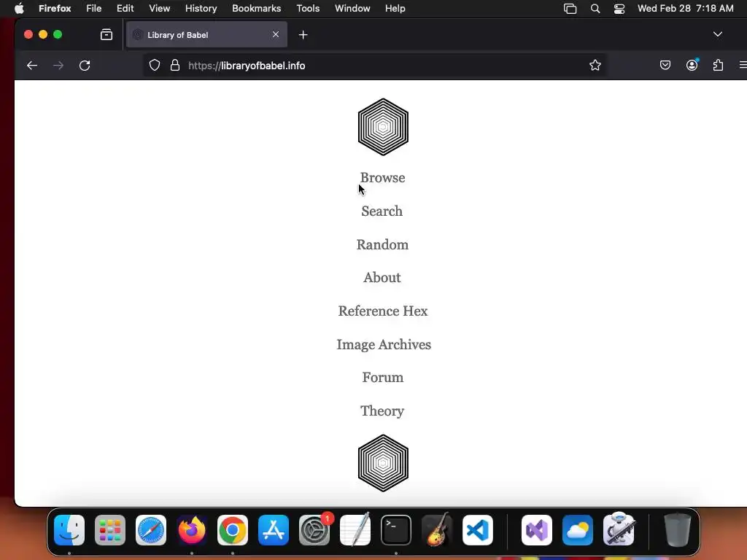View site security via lock icon
Viewport: 747px width, 560px height.
click(175, 65)
